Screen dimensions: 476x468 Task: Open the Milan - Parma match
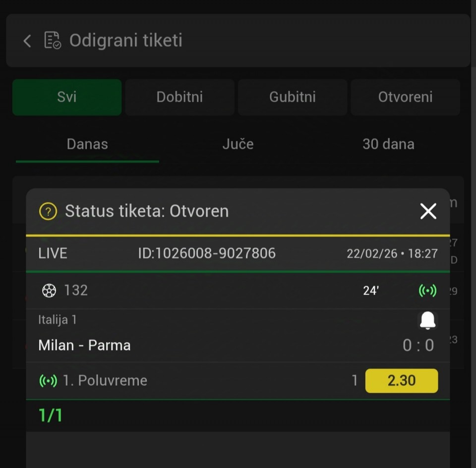click(x=84, y=345)
